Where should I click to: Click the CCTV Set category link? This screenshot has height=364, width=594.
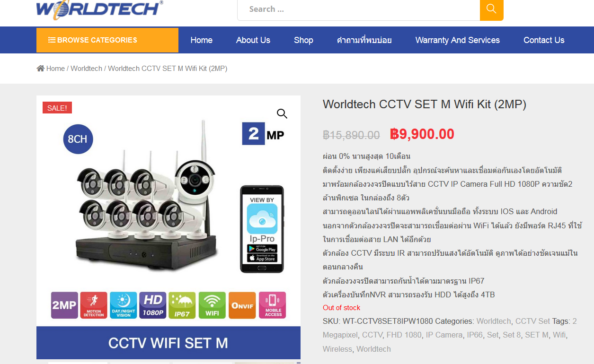(x=532, y=321)
